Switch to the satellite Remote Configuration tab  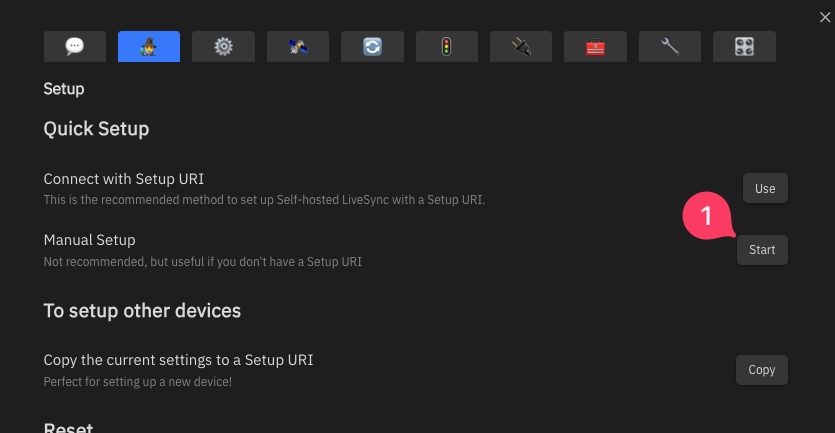(298, 46)
